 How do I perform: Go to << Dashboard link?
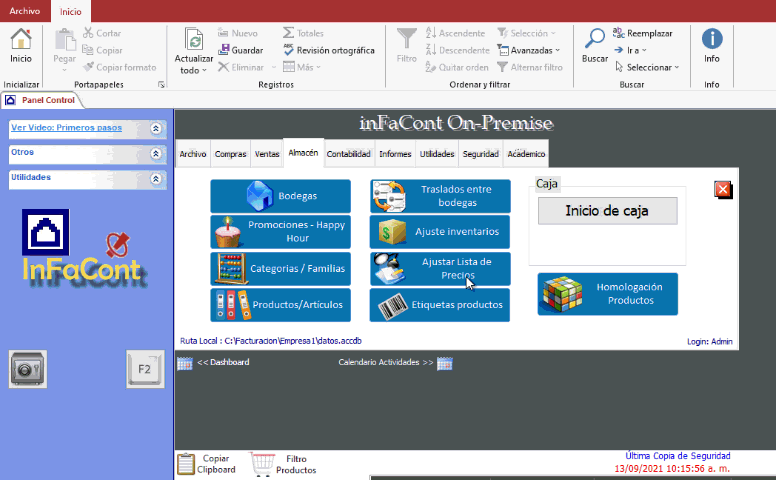[x=223, y=362]
